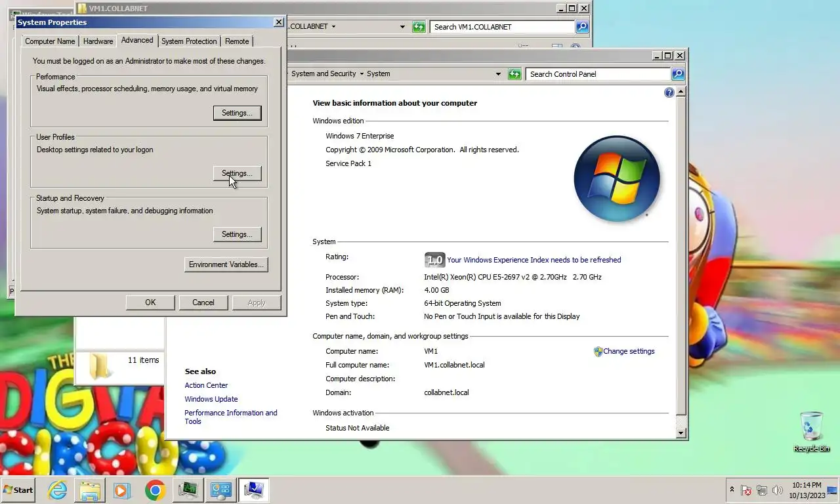Switch to the Computer Name tab

tap(50, 41)
